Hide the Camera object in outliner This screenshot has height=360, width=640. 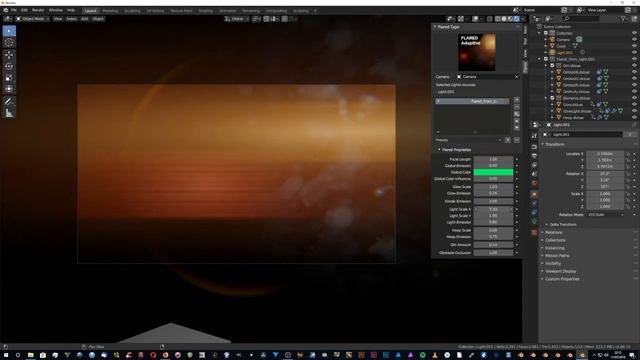tap(634, 40)
